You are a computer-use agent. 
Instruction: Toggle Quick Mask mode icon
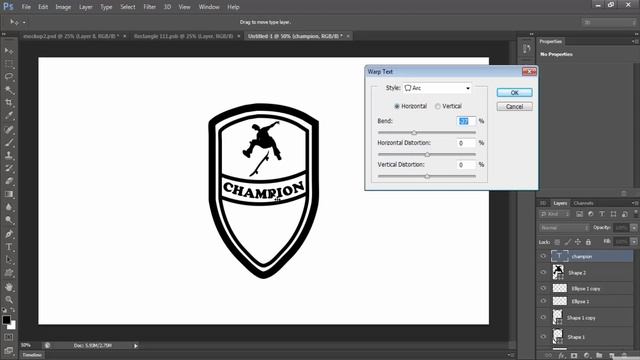[x=9, y=337]
